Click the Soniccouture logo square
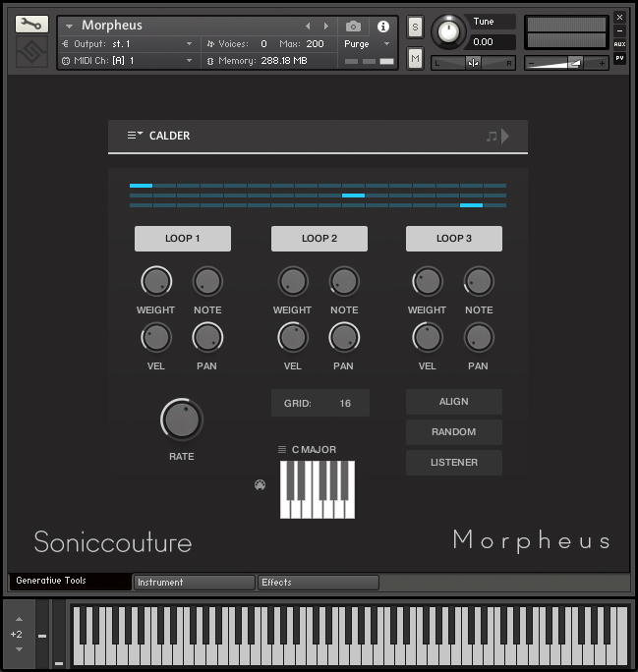The height and width of the screenshot is (672, 638). coord(31,52)
